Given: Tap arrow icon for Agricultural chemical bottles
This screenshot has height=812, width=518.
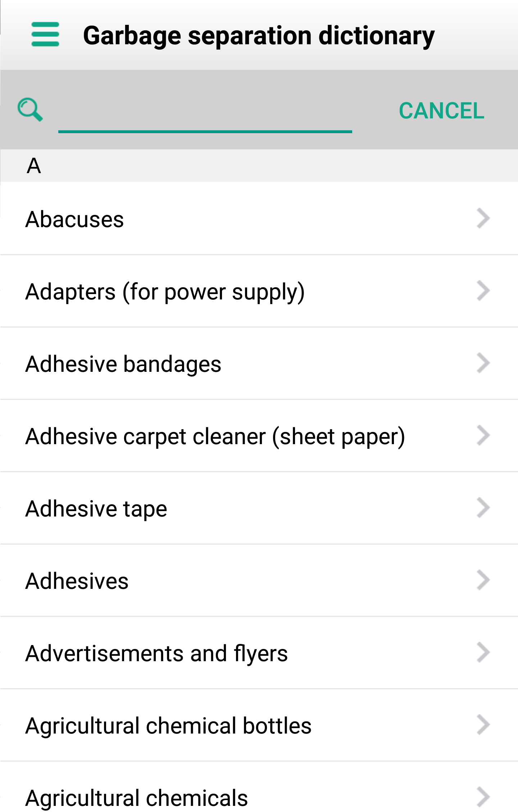Looking at the screenshot, I should point(483,725).
